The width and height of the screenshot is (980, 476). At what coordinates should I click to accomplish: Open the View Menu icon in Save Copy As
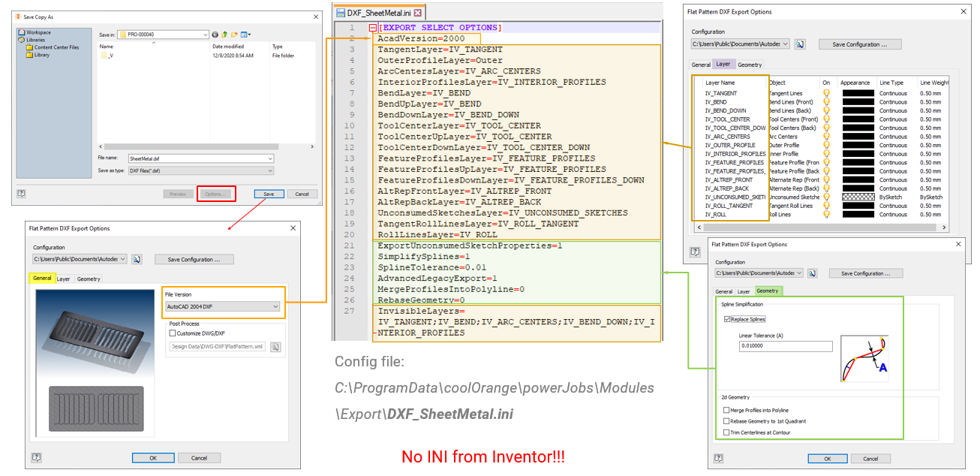tap(245, 35)
